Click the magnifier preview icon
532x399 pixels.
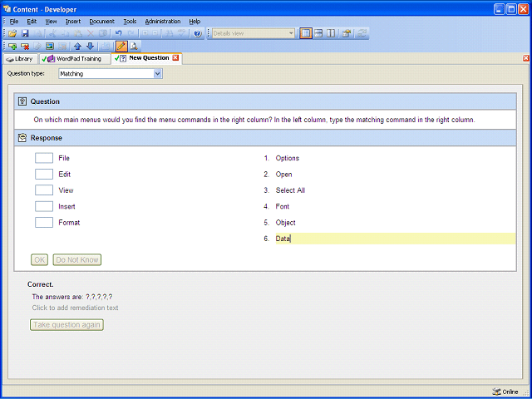(x=134, y=47)
